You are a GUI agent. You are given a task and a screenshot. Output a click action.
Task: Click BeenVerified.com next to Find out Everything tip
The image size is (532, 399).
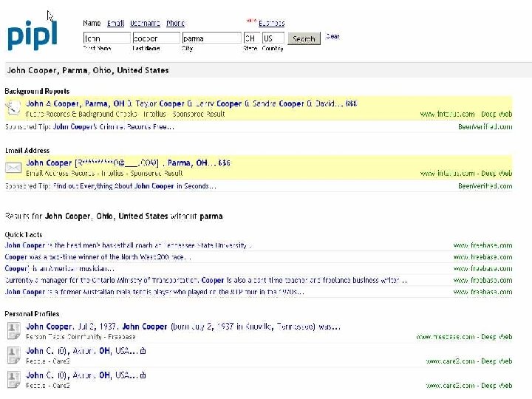tap(485, 186)
